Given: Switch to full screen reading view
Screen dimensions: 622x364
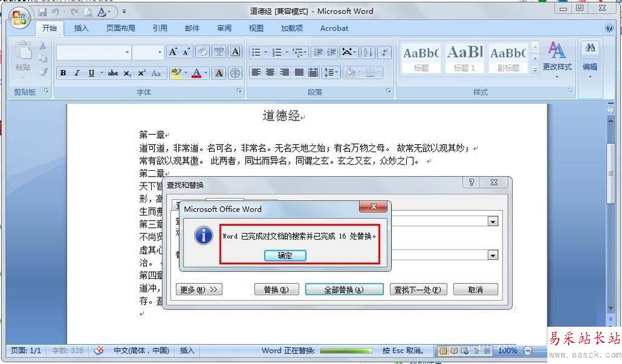Looking at the screenshot, I should point(454,350).
